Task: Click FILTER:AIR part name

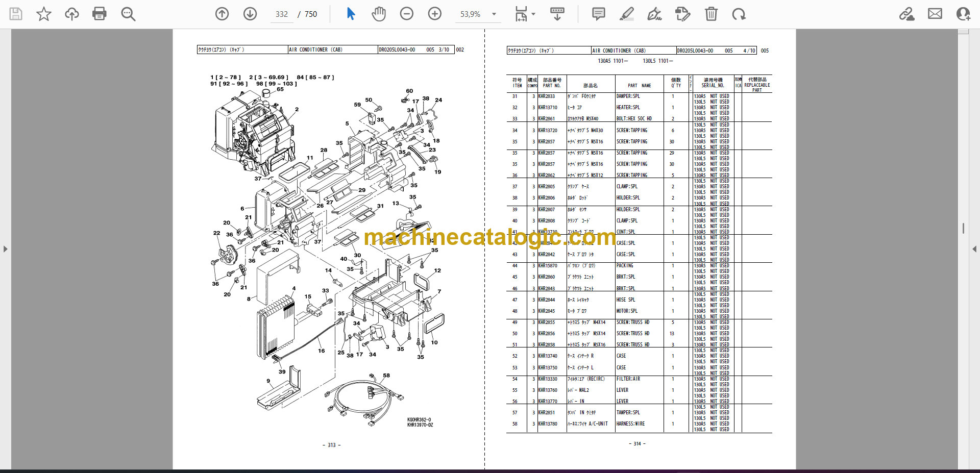Action: click(x=628, y=379)
